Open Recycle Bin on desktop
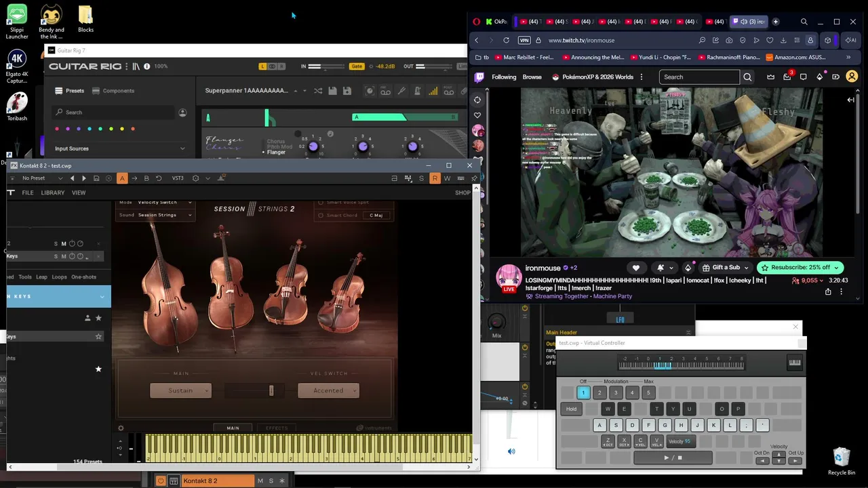This screenshot has height=488, width=868. click(x=842, y=461)
